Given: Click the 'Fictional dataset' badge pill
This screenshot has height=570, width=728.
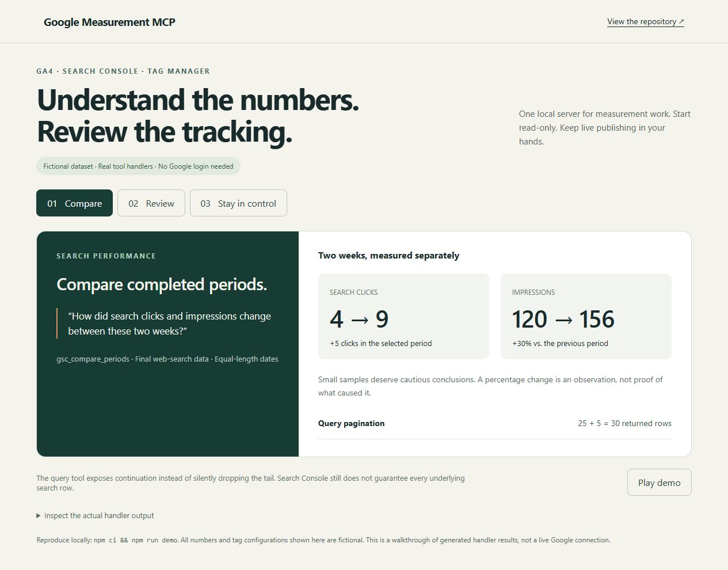Looking at the screenshot, I should [138, 166].
